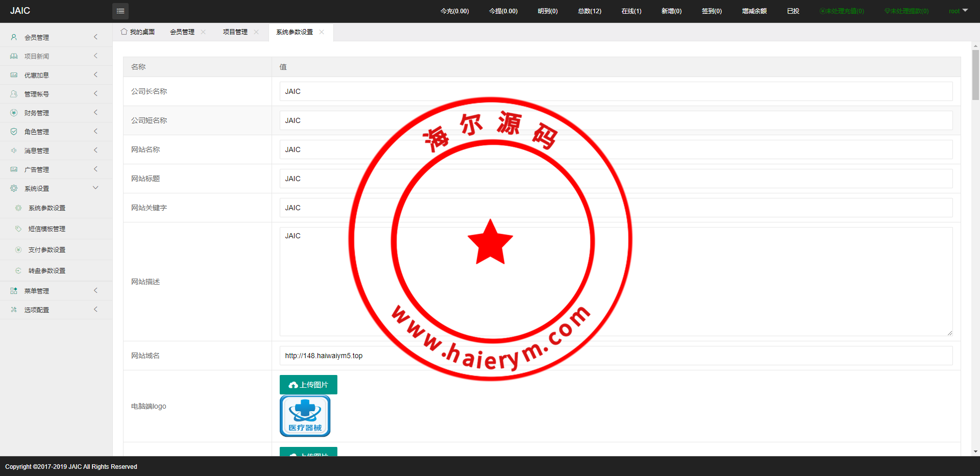Screen dimensions: 980x476
Task: Close the 系统参数设置 tab
Action: tap(322, 32)
